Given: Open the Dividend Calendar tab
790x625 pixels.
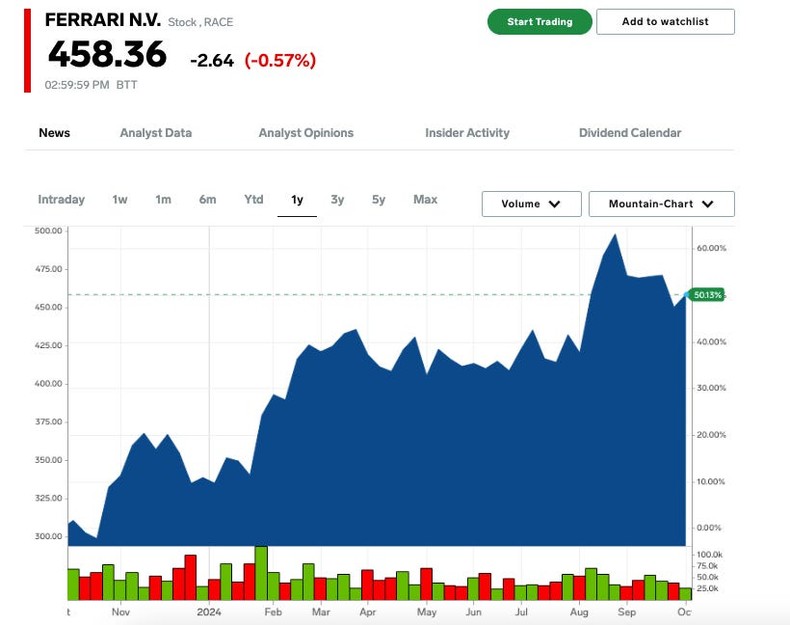Looking at the screenshot, I should tap(630, 133).
